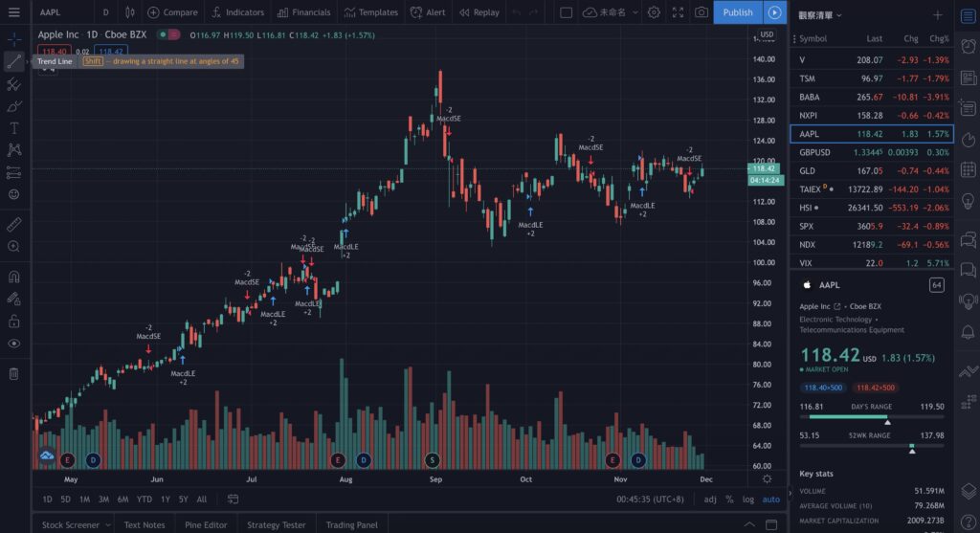
Task: Select the Trend Line drawing tool
Action: point(13,61)
